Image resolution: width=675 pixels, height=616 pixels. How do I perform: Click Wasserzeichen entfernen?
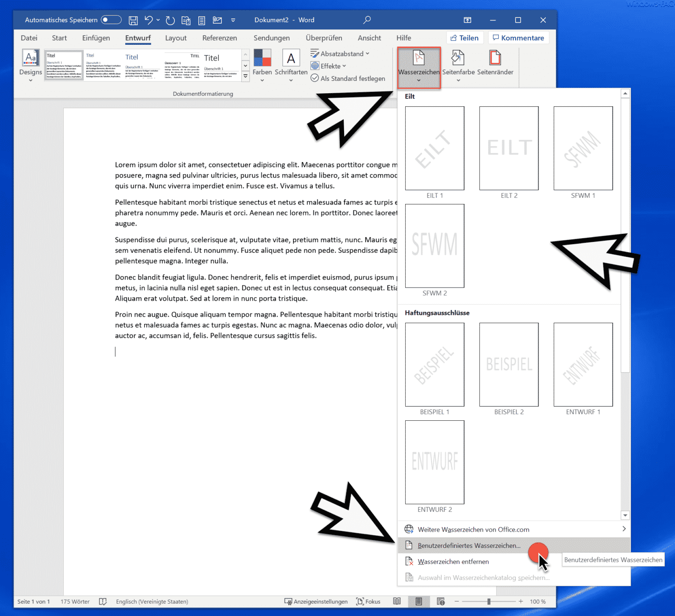[453, 561]
